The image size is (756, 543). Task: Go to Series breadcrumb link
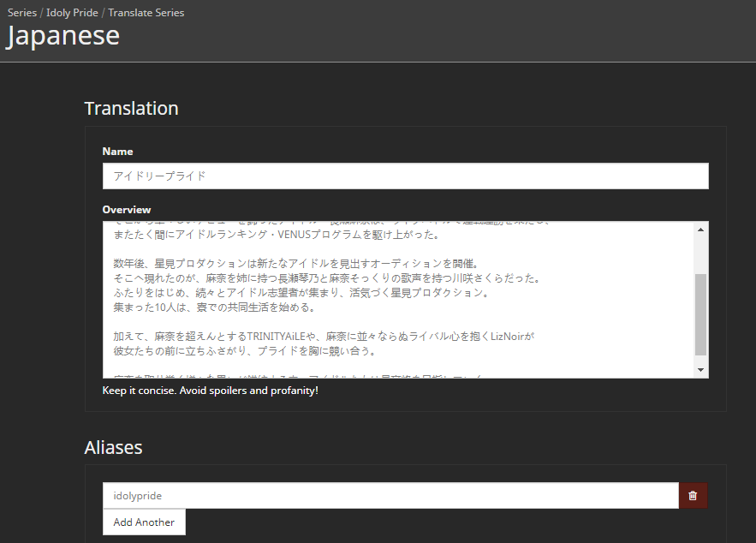[x=22, y=13]
